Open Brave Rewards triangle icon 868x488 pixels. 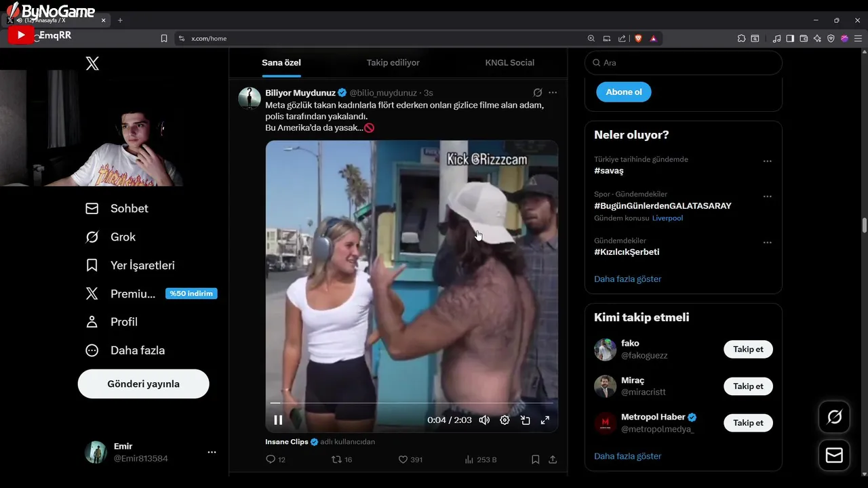pyautogui.click(x=654, y=39)
